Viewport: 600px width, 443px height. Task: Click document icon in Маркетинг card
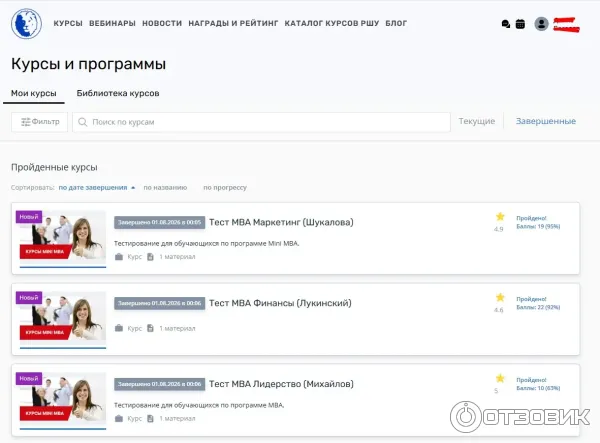(150, 257)
